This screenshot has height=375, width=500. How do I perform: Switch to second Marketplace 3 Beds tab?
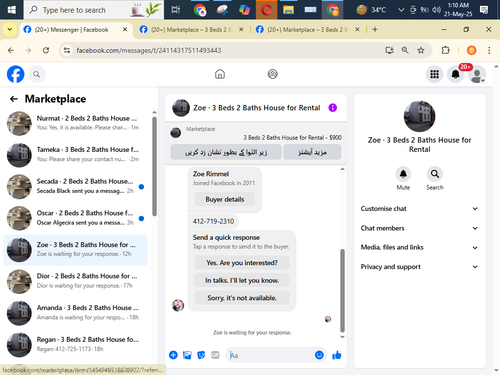(x=191, y=30)
